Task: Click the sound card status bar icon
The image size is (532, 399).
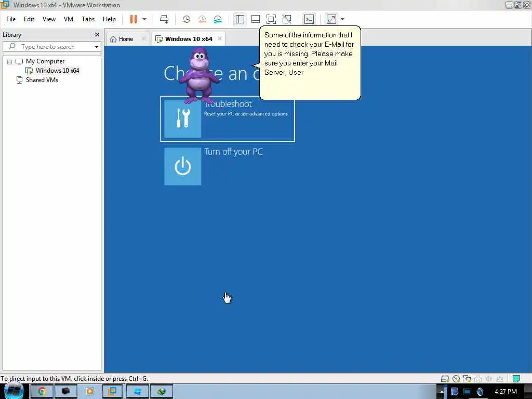Action: (x=489, y=379)
